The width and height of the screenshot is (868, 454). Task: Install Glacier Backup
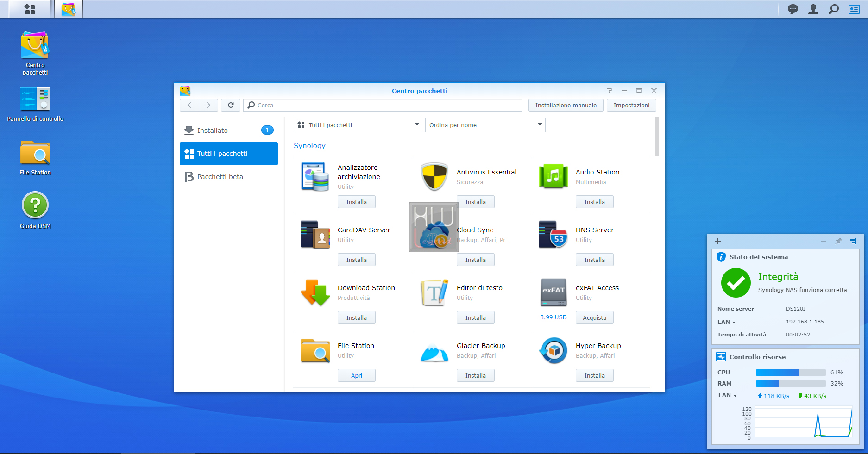click(x=476, y=376)
